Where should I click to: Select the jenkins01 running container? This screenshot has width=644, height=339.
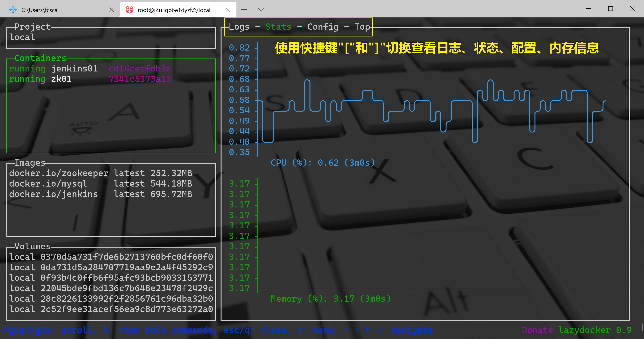tap(75, 68)
